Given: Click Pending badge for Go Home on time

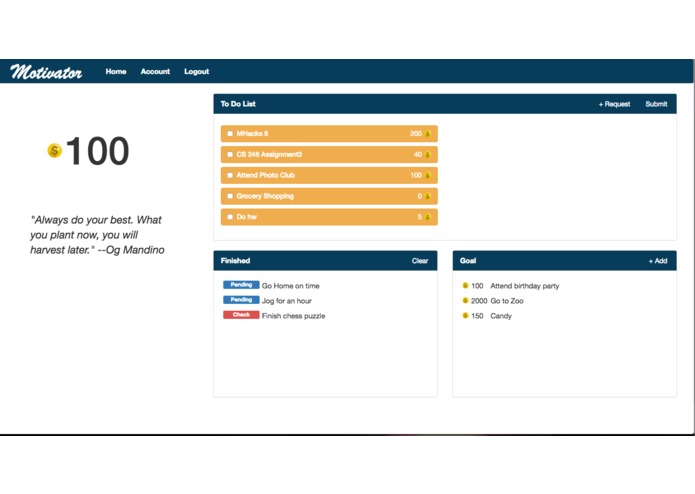Looking at the screenshot, I should coord(241,285).
